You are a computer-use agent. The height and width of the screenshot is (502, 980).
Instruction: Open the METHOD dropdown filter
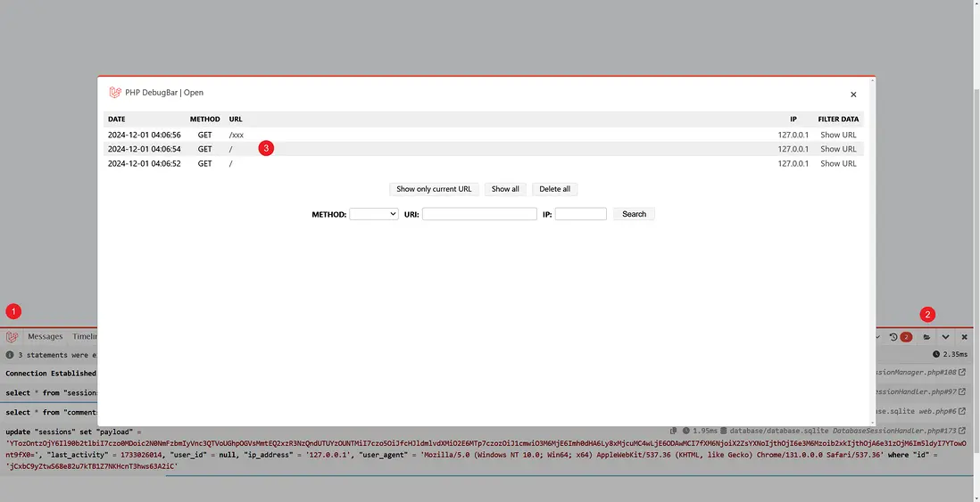374,213
